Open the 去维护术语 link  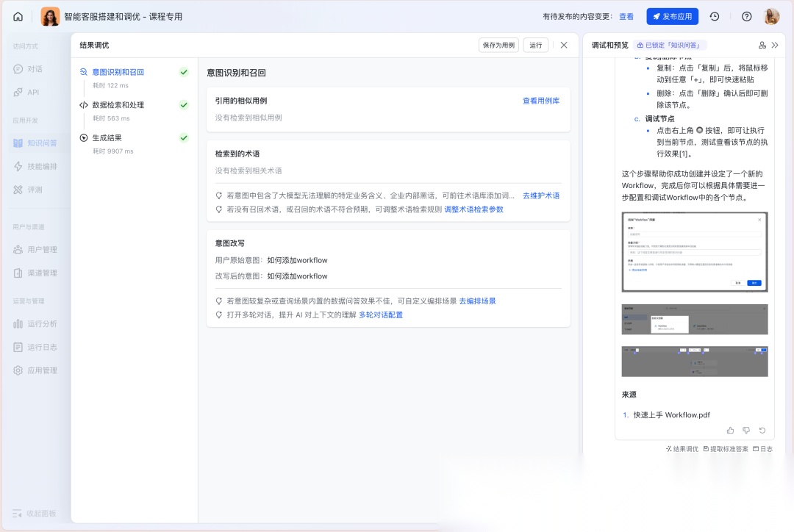click(x=541, y=195)
